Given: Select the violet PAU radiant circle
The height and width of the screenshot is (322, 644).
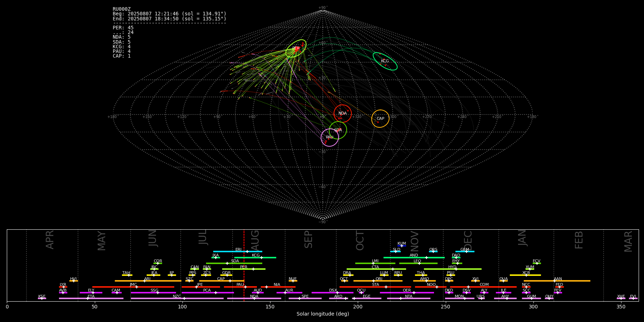Looking at the screenshot, I should (x=330, y=137).
